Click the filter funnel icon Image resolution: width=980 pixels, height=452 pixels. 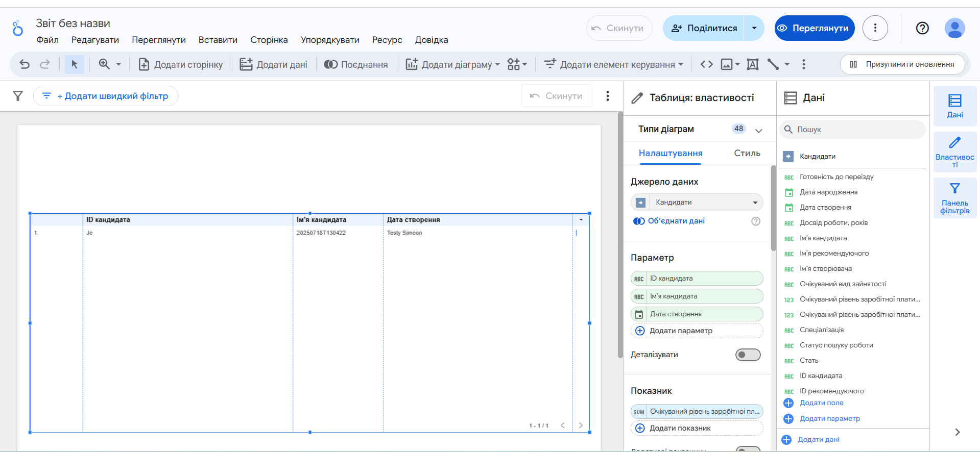(x=18, y=96)
